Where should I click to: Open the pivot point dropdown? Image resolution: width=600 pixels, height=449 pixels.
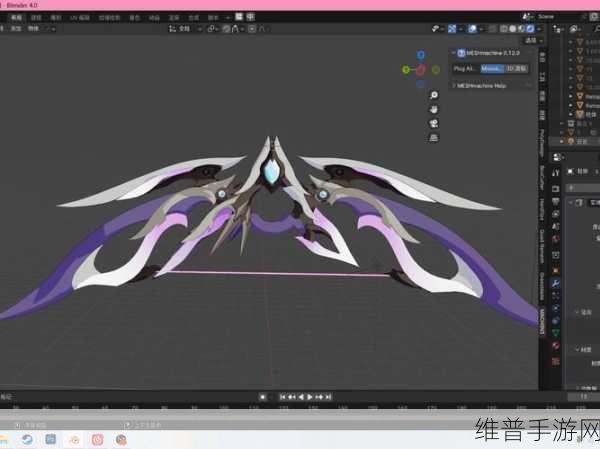coord(213,29)
